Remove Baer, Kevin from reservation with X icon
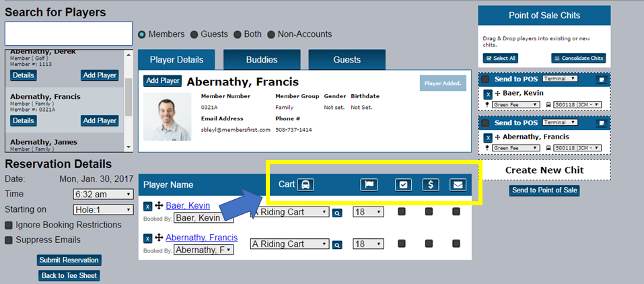Image resolution: width=644 pixels, height=284 pixels. pyautogui.click(x=148, y=207)
